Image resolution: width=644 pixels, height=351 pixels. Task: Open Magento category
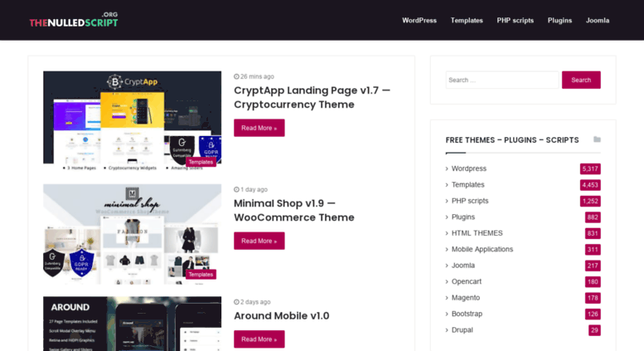(465, 298)
